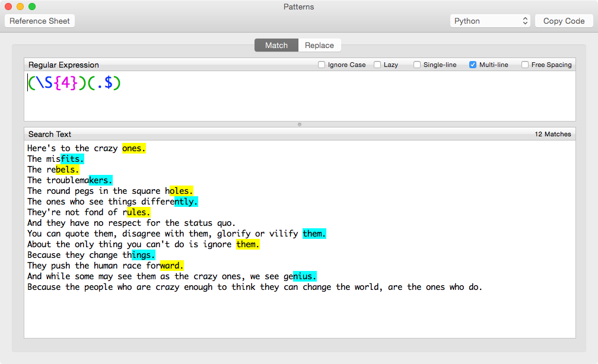Enable the Ignore Case checkbox

click(322, 65)
